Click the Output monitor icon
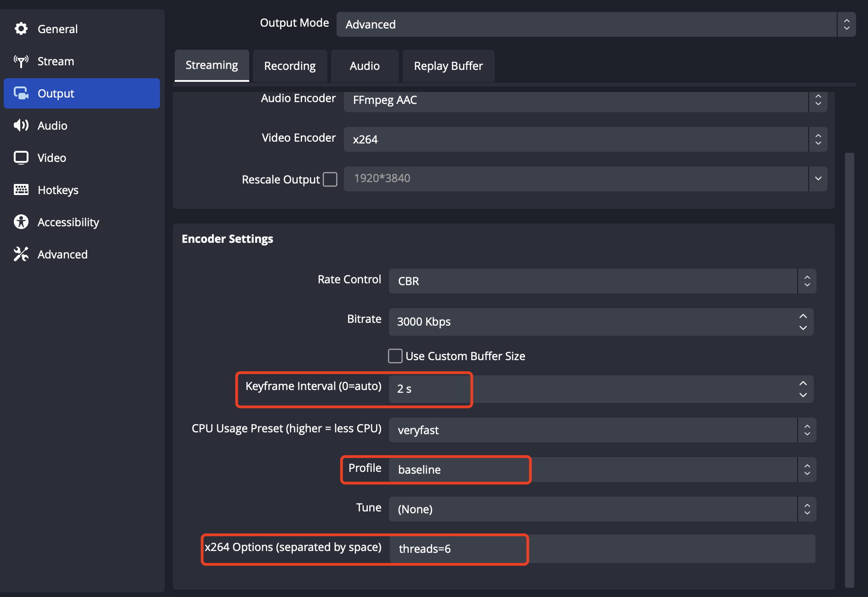Image resolution: width=868 pixels, height=597 pixels. pos(21,93)
